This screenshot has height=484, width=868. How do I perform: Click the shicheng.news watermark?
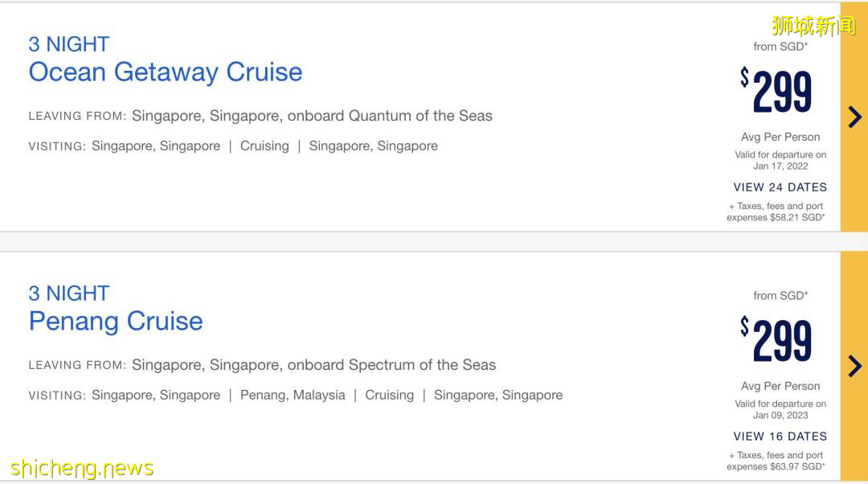point(82,468)
